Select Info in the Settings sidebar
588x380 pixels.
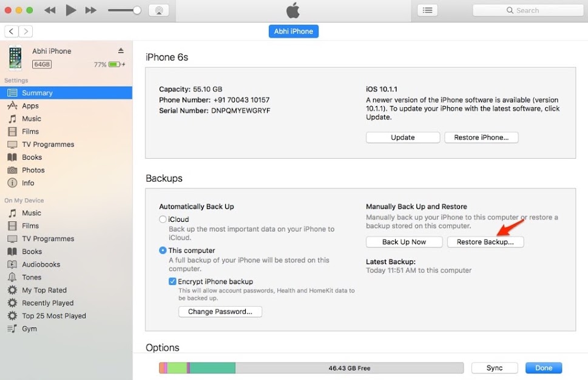point(28,183)
